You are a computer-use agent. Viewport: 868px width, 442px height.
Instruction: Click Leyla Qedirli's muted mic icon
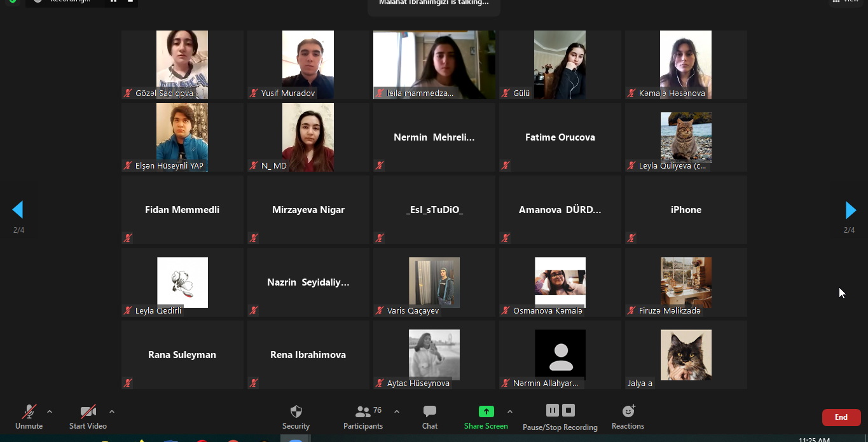pyautogui.click(x=128, y=310)
